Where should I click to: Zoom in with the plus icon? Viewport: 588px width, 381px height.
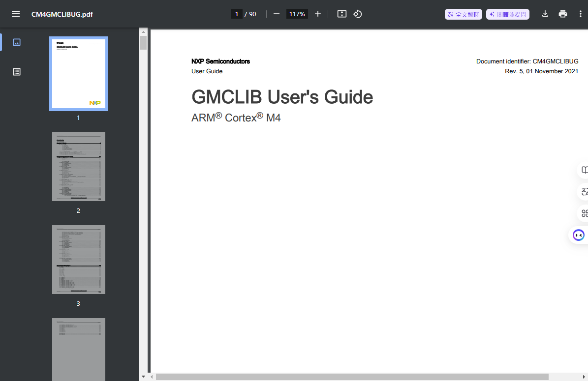318,14
